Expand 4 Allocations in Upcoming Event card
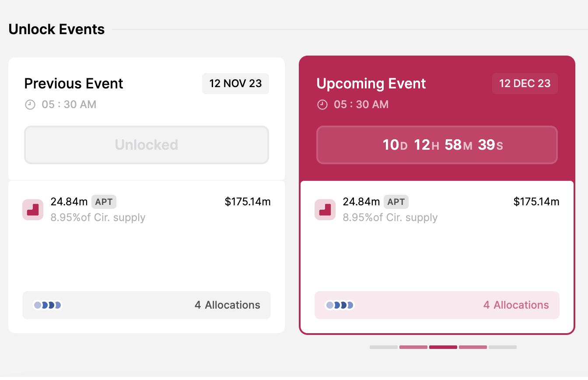 [516, 305]
